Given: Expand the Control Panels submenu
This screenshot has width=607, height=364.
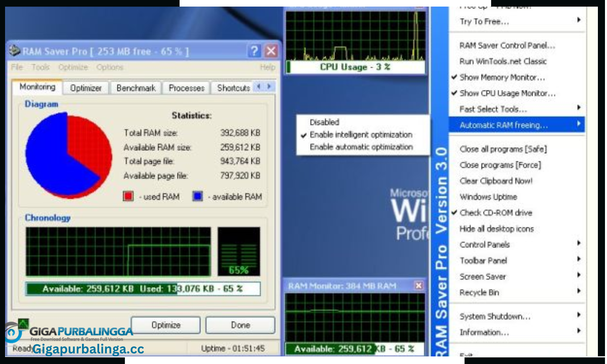Looking at the screenshot, I should (517, 245).
